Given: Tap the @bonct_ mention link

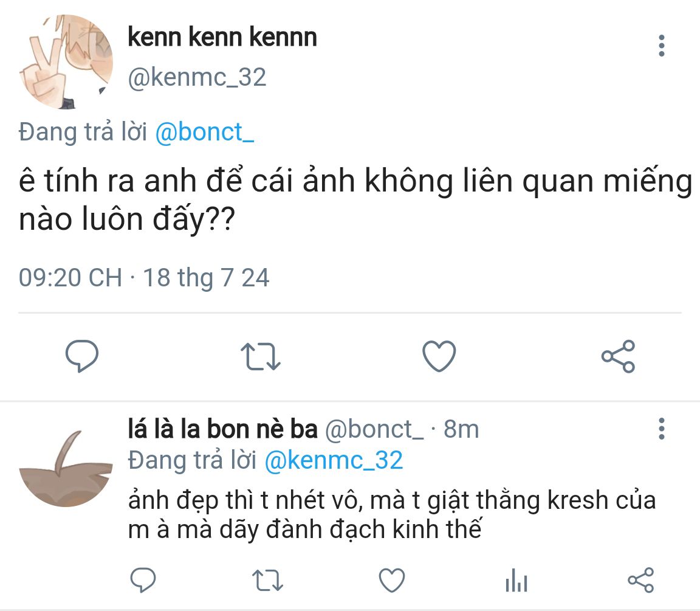Looking at the screenshot, I should tap(204, 133).
